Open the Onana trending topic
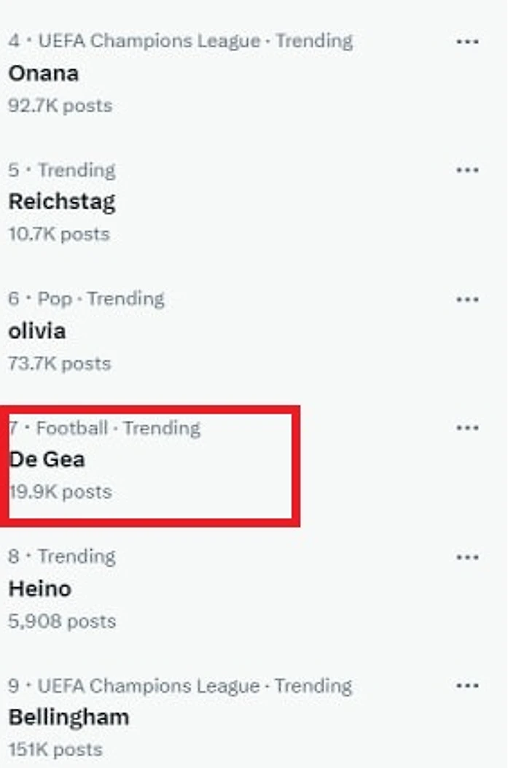The height and width of the screenshot is (768, 532). (43, 73)
